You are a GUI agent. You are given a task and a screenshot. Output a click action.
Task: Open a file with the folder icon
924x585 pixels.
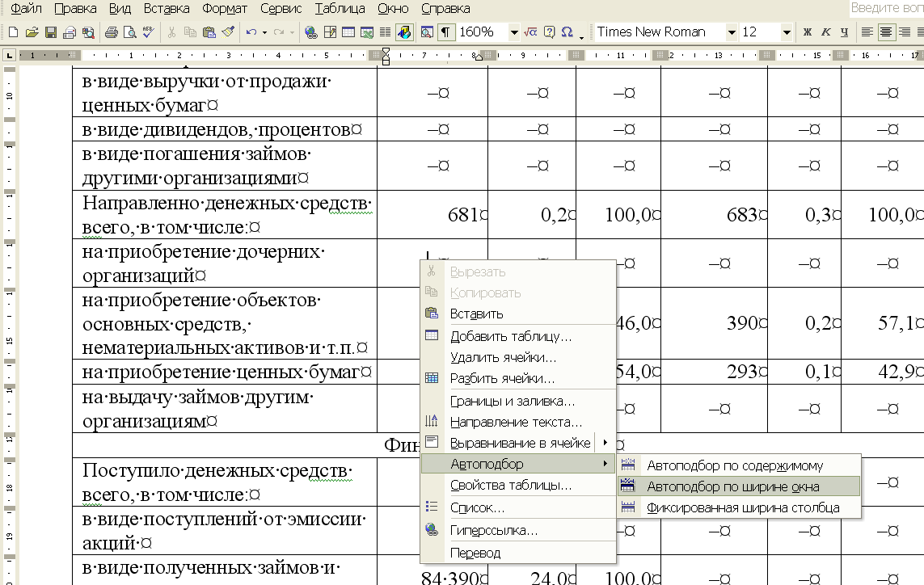pos(32,32)
